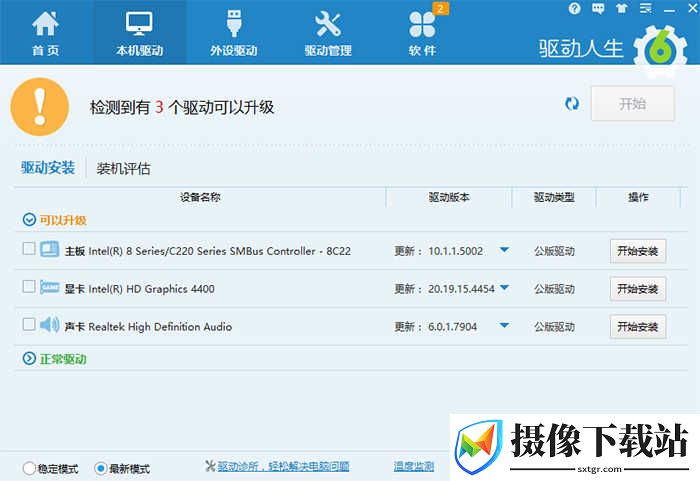Open version dropdown for 10.1.1.5002
This screenshot has width=700, height=481.
(504, 250)
